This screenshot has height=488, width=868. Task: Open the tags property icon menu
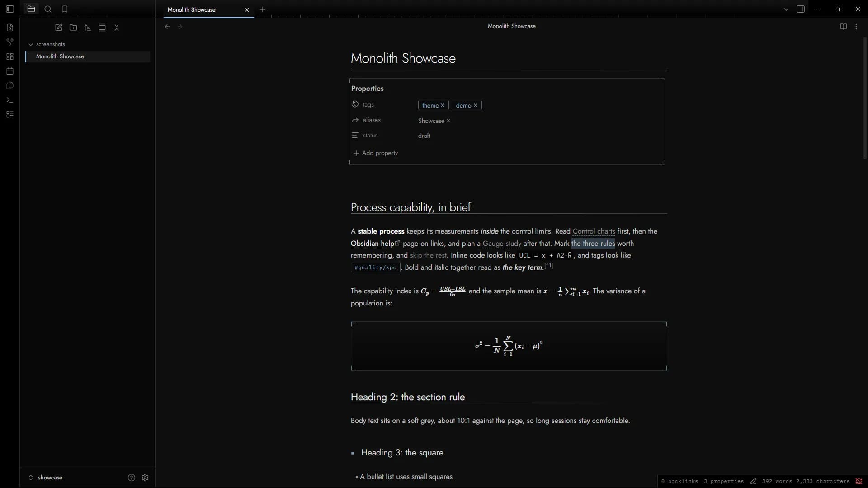[355, 104]
